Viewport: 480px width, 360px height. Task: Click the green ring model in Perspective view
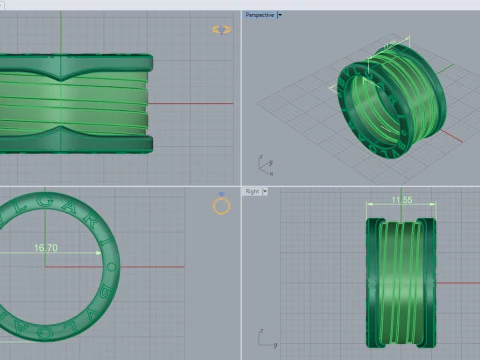pos(392,102)
